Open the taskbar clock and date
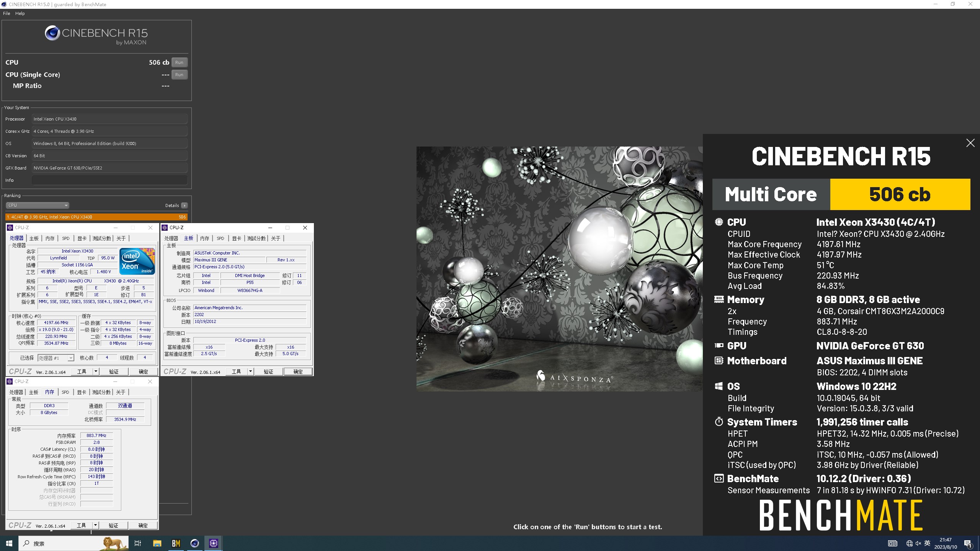The width and height of the screenshot is (980, 551). point(946,543)
